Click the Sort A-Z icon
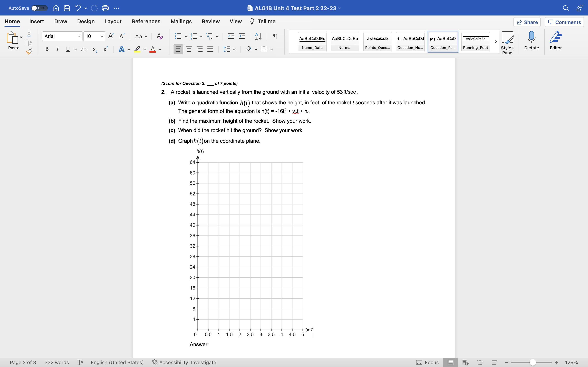Viewport: 588px width, 367px height. 258,36
